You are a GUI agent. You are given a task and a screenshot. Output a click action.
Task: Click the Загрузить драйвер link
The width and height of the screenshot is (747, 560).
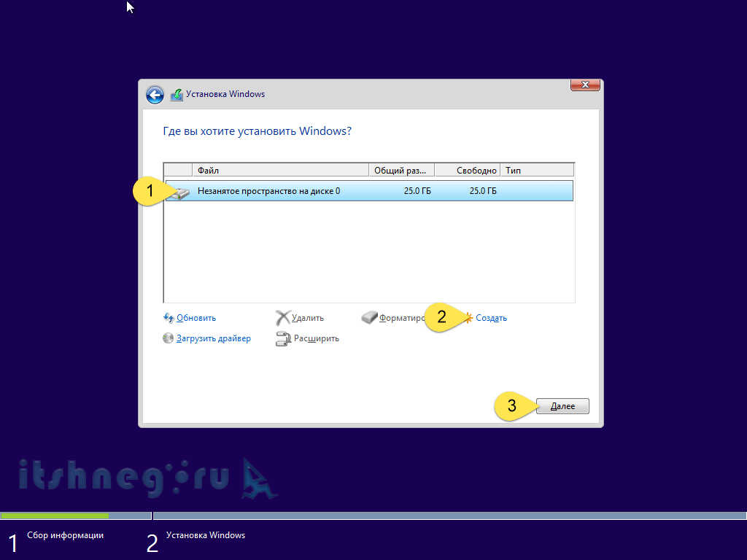(x=214, y=338)
